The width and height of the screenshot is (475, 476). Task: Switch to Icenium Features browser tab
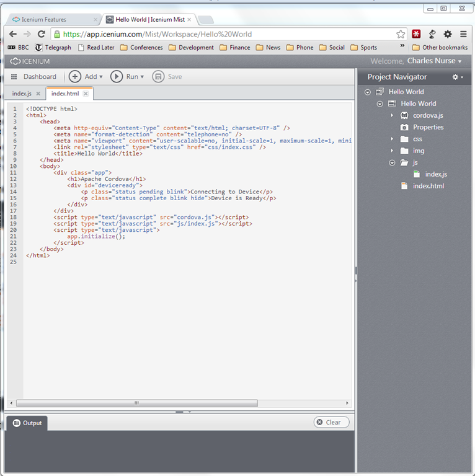pos(54,19)
